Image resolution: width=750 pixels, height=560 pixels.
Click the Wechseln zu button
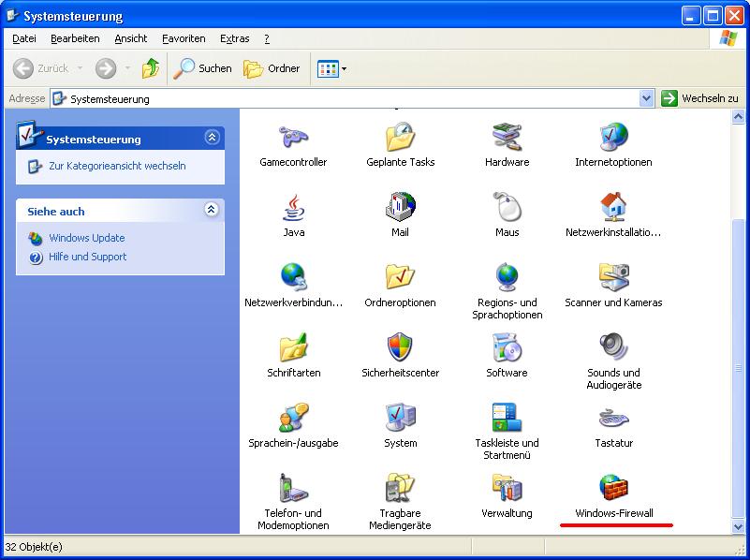point(699,98)
